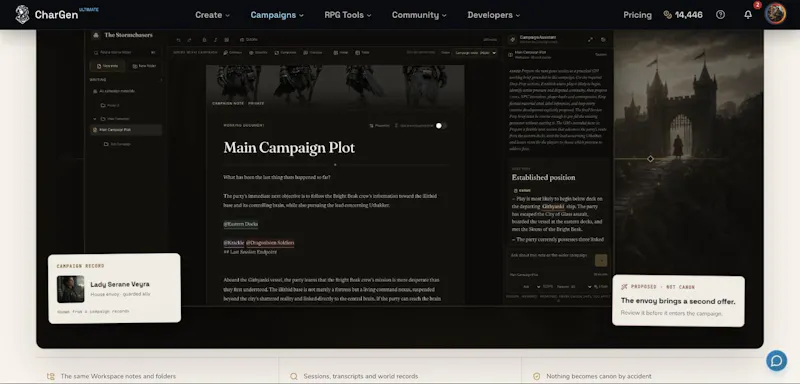Click the Nothing becomes canon shield icon
The height and width of the screenshot is (384, 800).
536,376
